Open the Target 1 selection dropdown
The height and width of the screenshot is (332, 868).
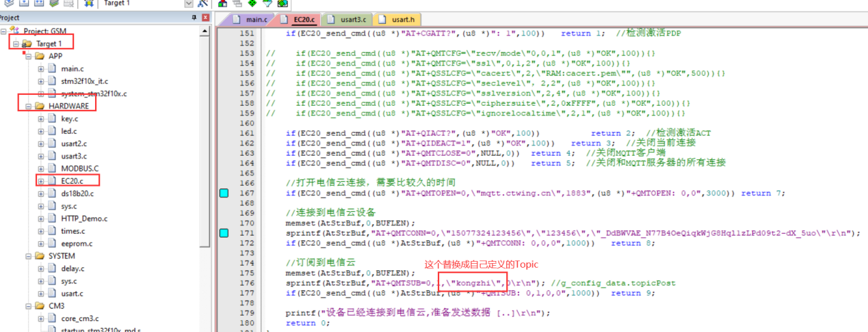tap(189, 3)
